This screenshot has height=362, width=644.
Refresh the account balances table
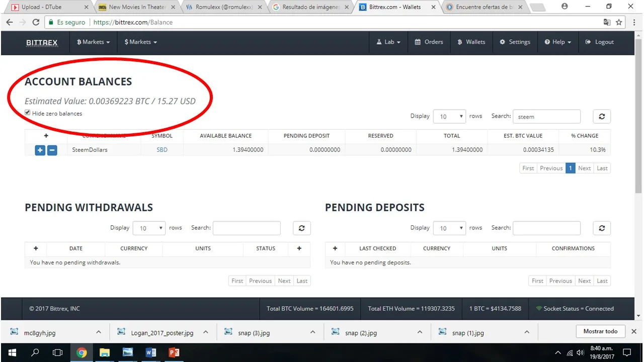point(602,116)
